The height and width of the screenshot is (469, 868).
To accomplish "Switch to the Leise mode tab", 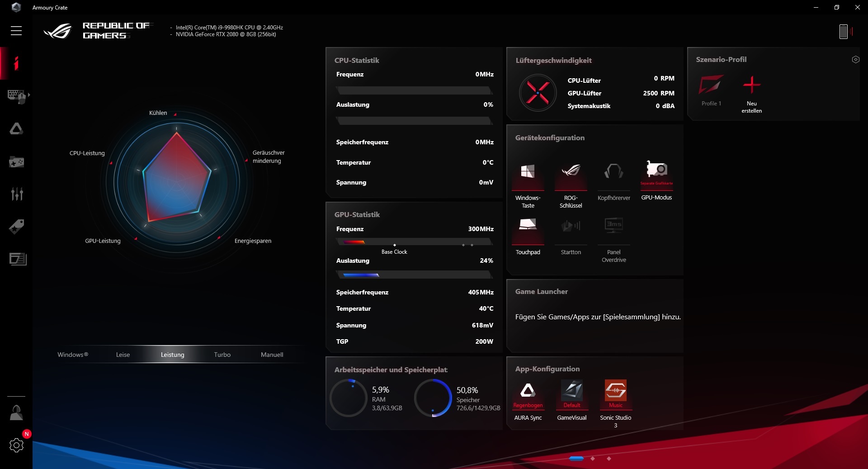I will (123, 355).
